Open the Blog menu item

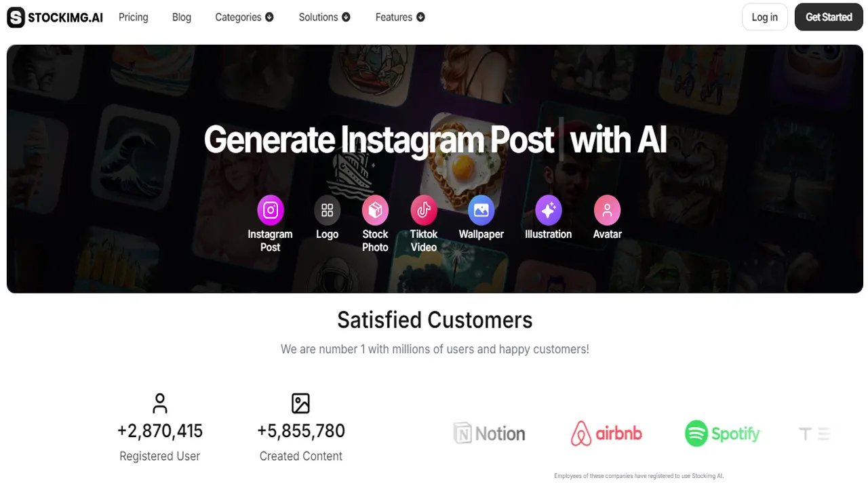tap(182, 17)
